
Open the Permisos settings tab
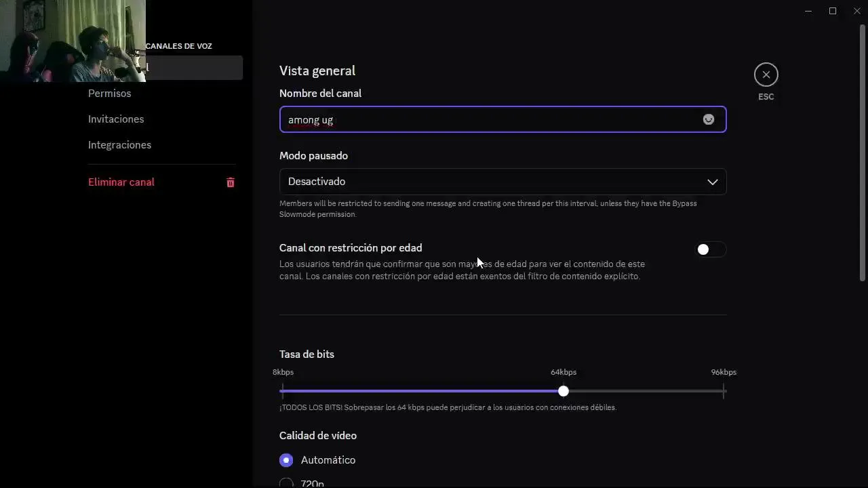click(x=109, y=94)
